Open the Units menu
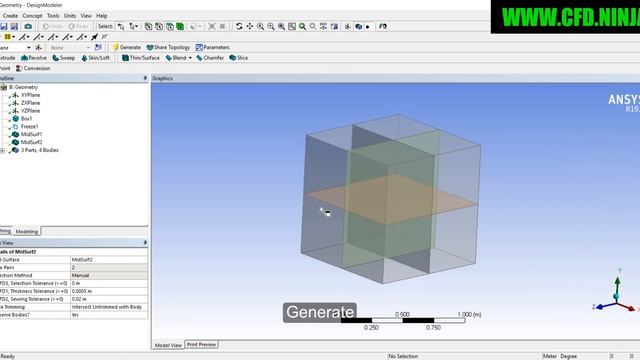Screen dimensions: 640x360 [x=70, y=16]
